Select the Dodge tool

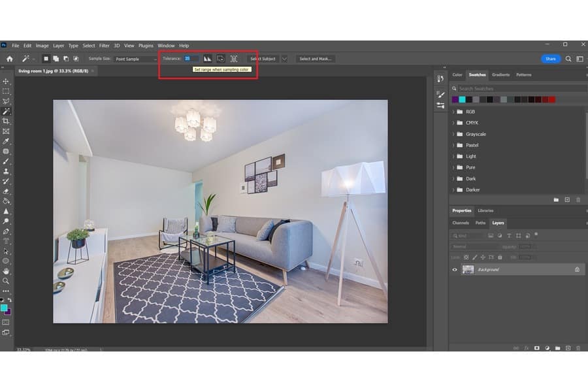click(6, 221)
